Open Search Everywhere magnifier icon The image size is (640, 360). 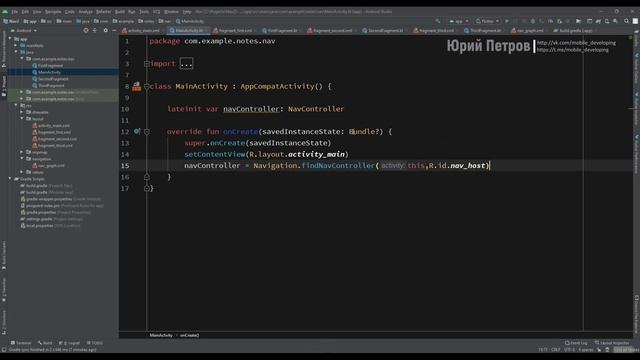[626, 21]
